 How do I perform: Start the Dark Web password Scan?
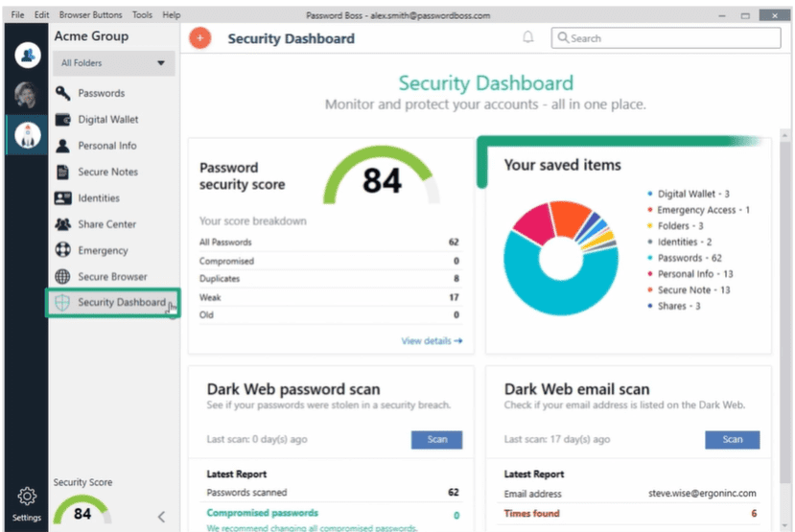click(436, 440)
